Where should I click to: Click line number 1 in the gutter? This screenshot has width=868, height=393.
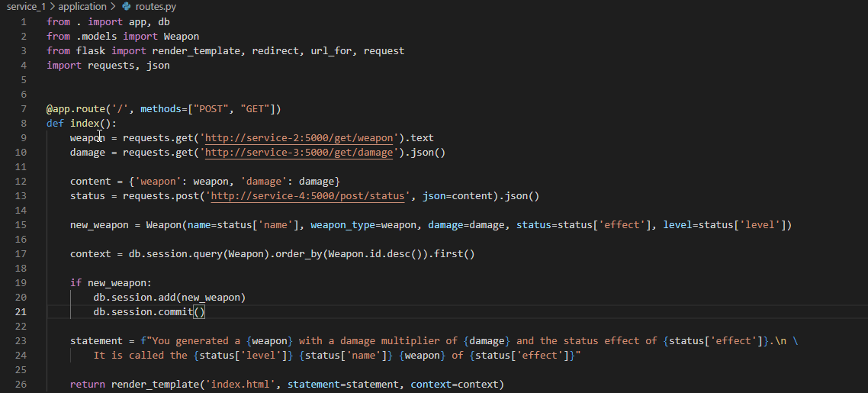23,21
